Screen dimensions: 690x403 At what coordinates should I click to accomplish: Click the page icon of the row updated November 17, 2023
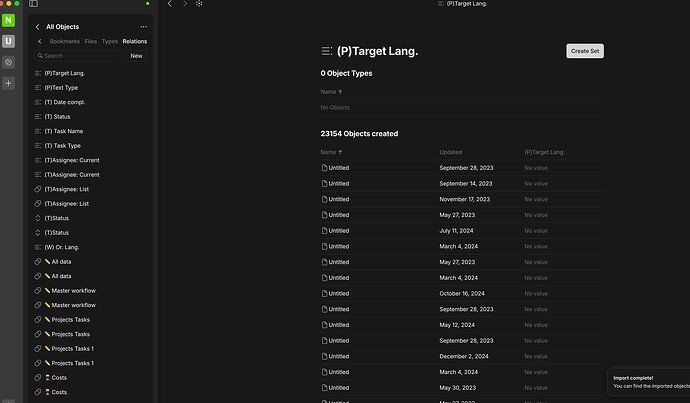[x=324, y=199]
